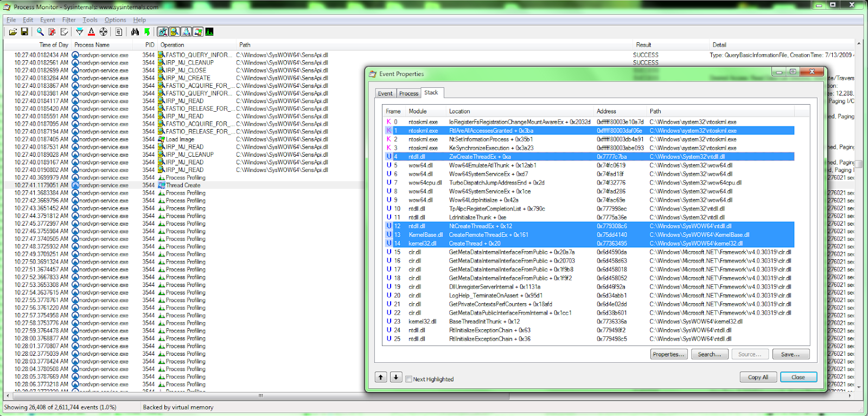Click the Result column header
The width and height of the screenshot is (868, 416).
point(671,45)
